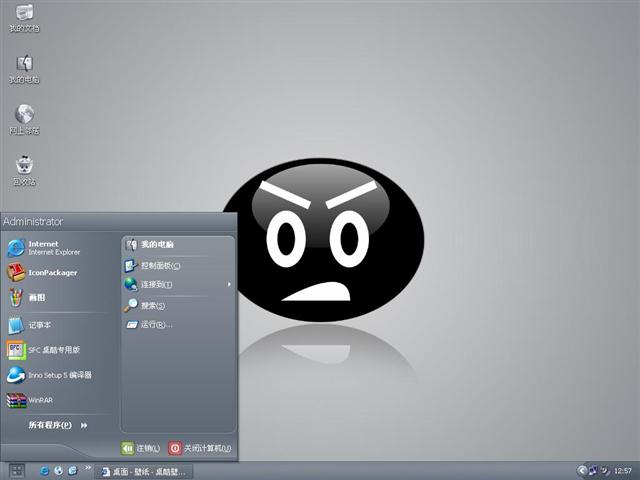Select the 回收站 recycle bin icon

click(x=24, y=171)
